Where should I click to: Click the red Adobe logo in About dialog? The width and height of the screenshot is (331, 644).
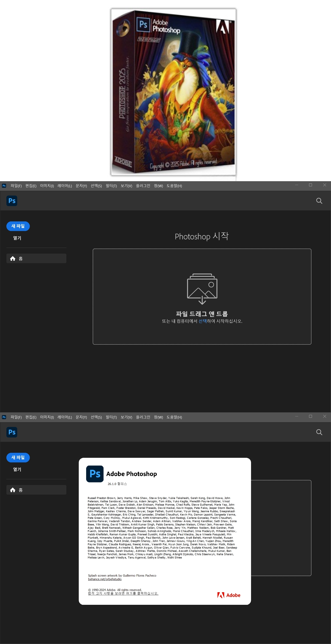(x=229, y=595)
